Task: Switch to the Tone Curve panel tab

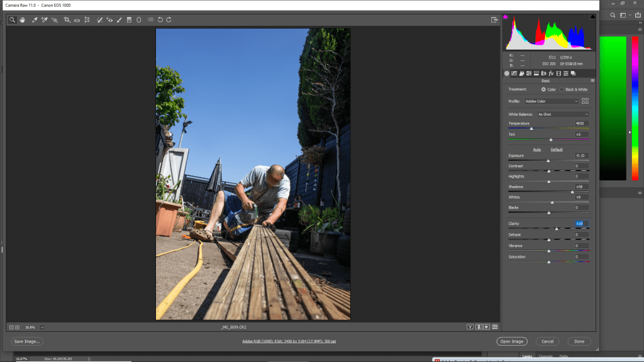Action: coord(514,74)
